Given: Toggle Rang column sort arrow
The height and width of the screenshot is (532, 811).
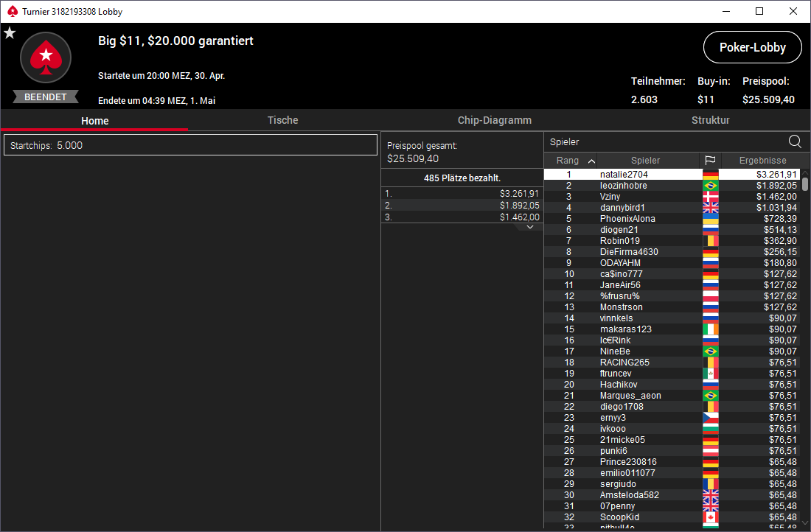Looking at the screenshot, I should point(592,161).
